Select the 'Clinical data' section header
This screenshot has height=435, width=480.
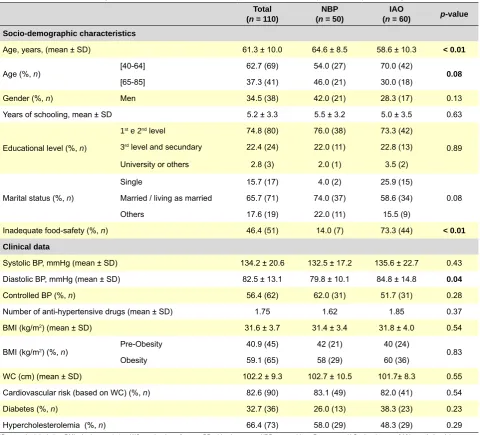tap(26, 247)
